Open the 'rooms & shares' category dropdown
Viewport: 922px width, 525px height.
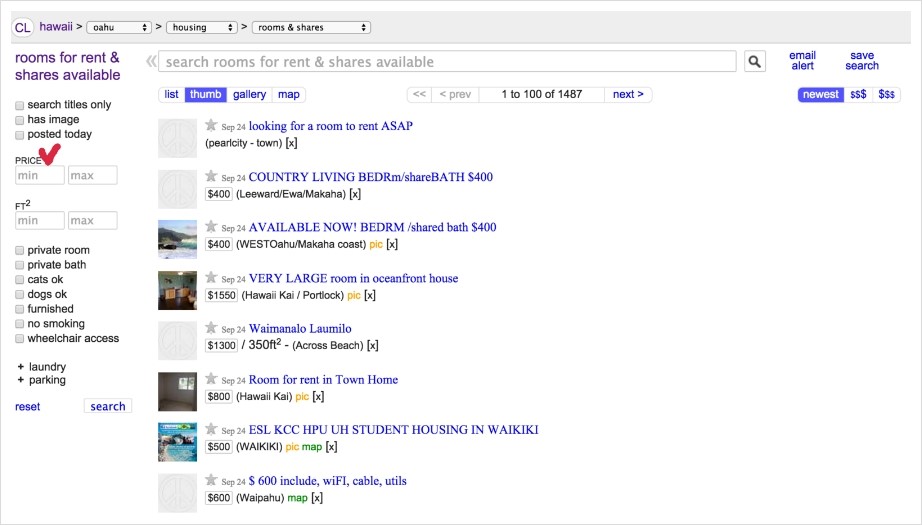311,28
